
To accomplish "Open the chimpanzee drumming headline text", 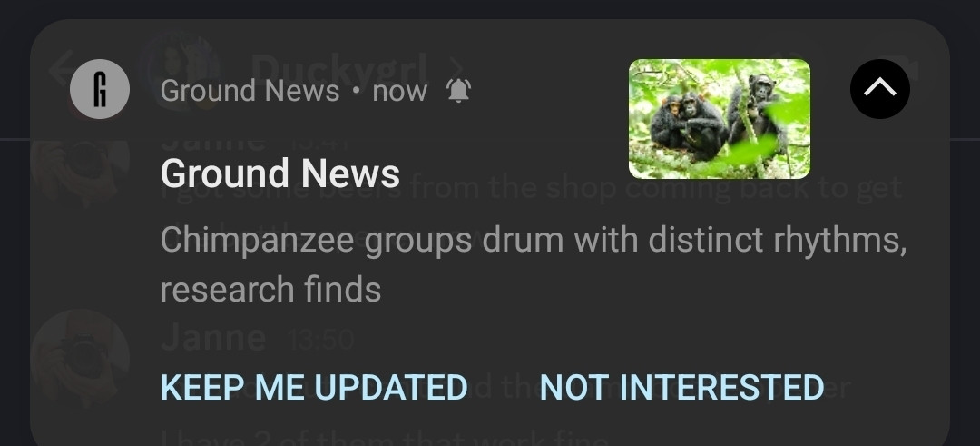I will (x=534, y=264).
